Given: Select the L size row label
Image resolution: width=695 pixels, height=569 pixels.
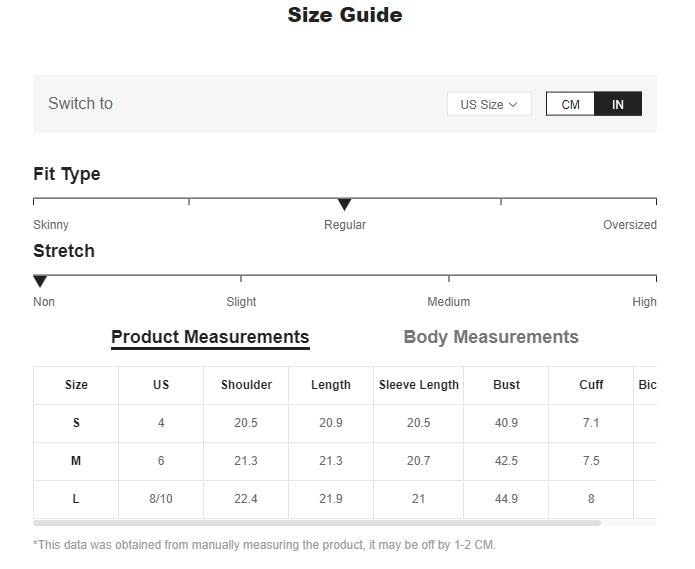Looking at the screenshot, I should (x=76, y=499).
